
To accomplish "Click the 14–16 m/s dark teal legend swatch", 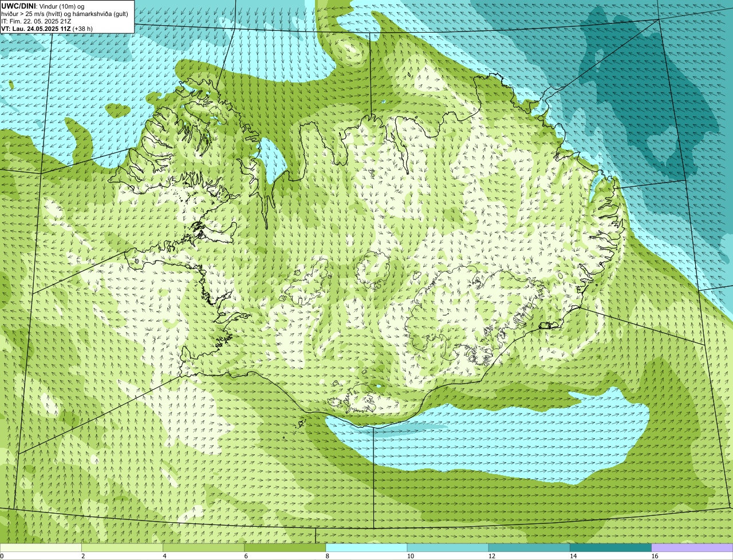I will click(x=611, y=548).
